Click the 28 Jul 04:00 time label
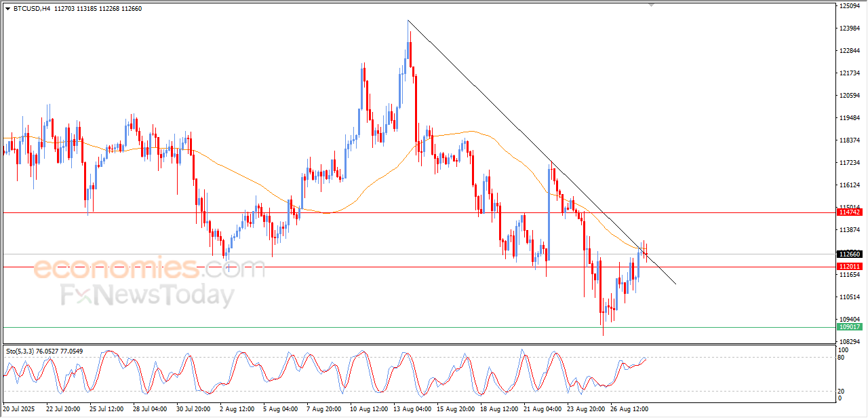Image resolution: width=868 pixels, height=418 pixels. coord(149,409)
